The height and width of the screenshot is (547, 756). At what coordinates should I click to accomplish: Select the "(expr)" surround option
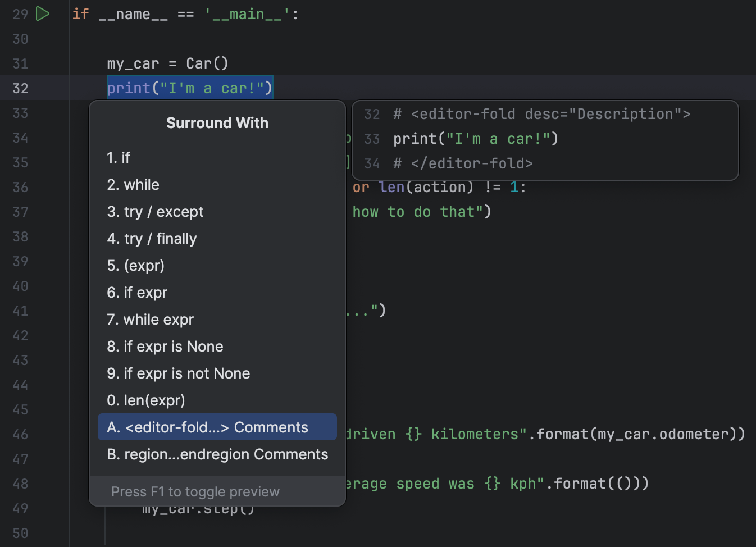[135, 265]
